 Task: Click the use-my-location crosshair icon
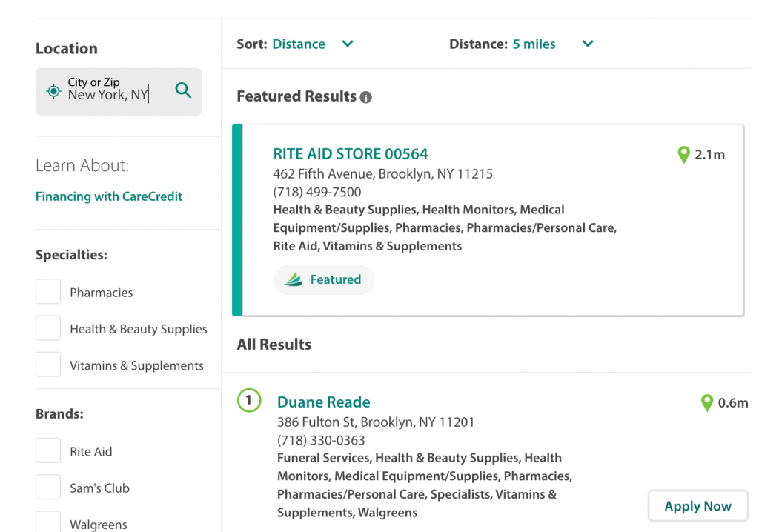click(53, 91)
